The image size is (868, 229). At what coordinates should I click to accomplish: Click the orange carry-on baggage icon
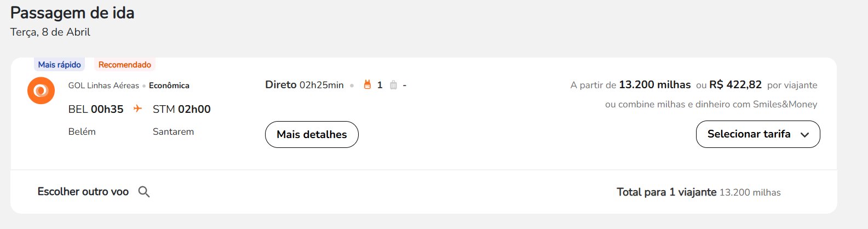367,84
